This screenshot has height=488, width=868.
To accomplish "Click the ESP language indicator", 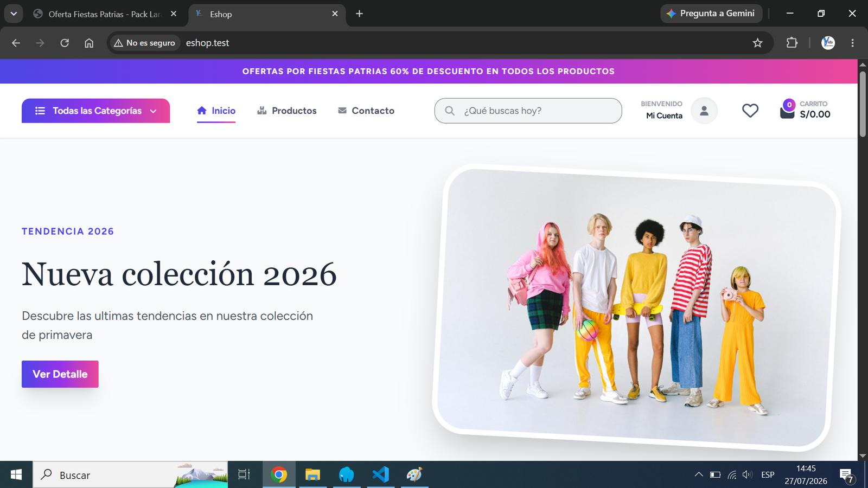I will (x=768, y=474).
